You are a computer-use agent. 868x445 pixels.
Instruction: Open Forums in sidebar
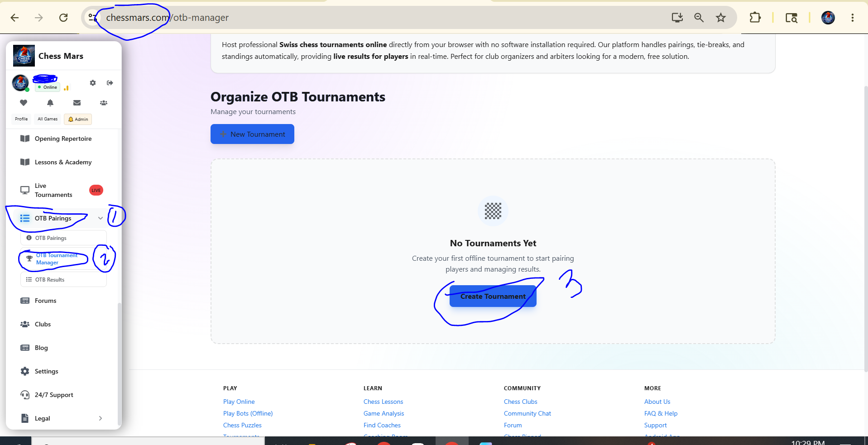click(62, 301)
